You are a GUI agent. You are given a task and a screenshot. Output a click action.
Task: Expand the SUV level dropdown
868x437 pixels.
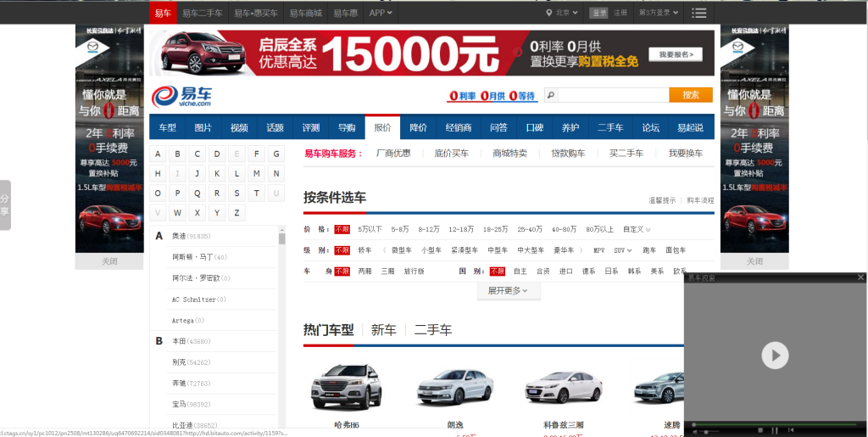[623, 250]
